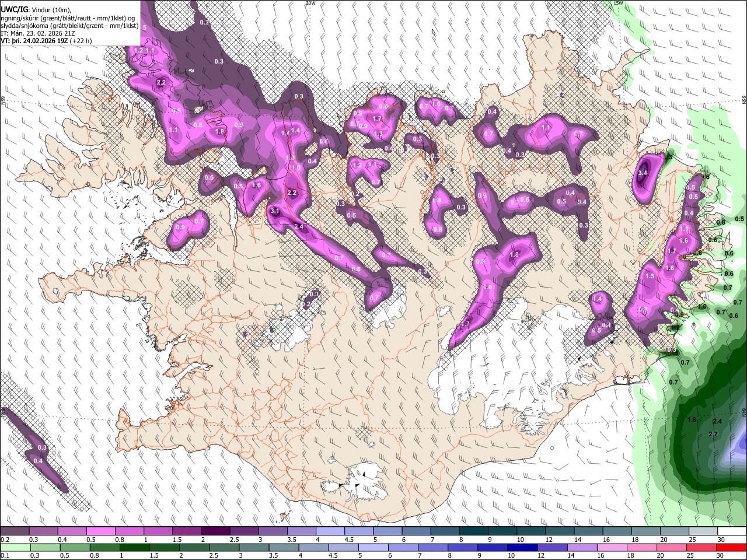
Task: Pick the snow-scale swatch starting at 20
Action: pyautogui.click(x=675, y=531)
